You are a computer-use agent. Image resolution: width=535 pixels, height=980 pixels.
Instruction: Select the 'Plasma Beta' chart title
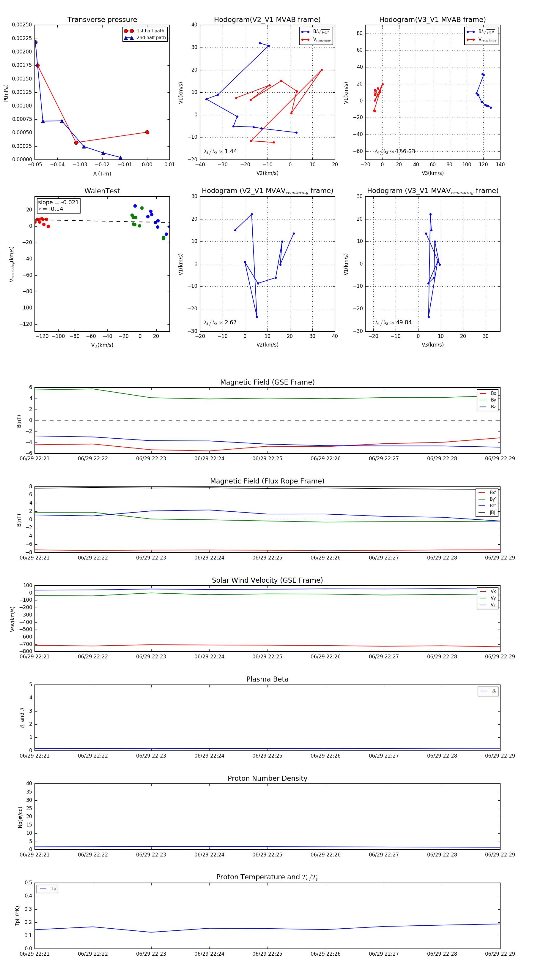tap(267, 679)
